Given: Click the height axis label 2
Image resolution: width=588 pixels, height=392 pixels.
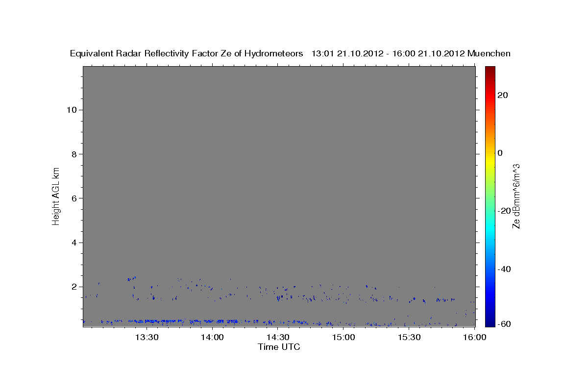Looking at the screenshot, I should pos(73,287).
